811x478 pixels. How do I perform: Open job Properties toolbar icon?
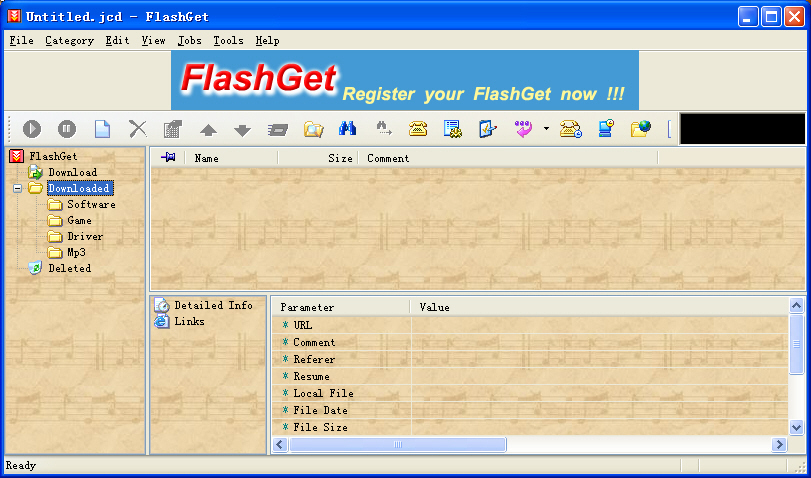pyautogui.click(x=173, y=129)
